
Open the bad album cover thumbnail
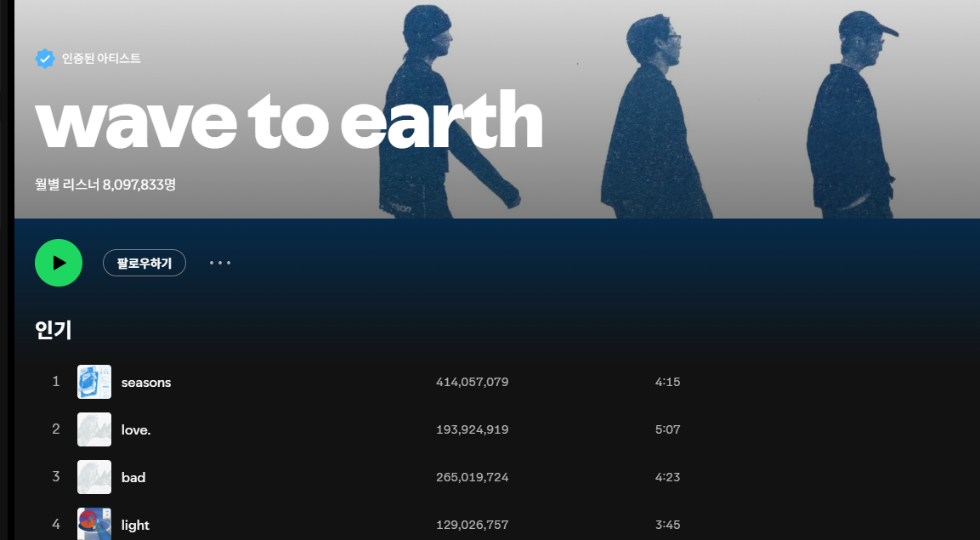pos(94,477)
